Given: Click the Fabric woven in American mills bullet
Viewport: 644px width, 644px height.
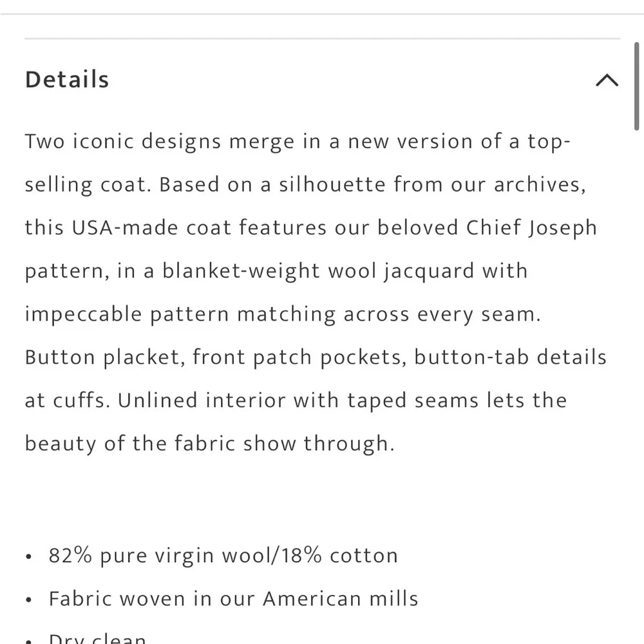Looking at the screenshot, I should pyautogui.click(x=233, y=599).
